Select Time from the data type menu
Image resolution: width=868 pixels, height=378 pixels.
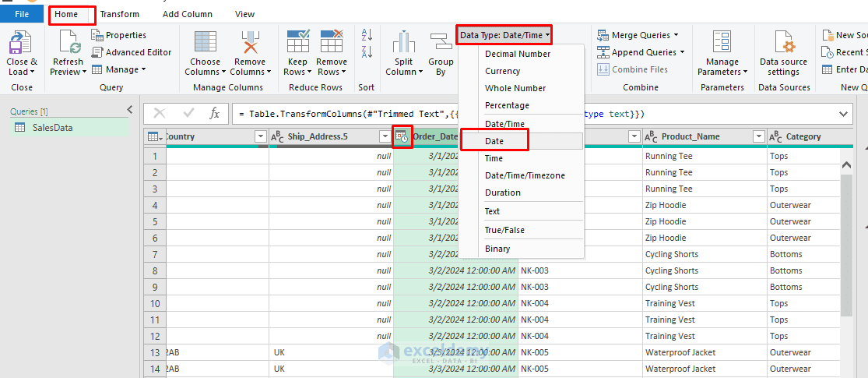pyautogui.click(x=521, y=158)
